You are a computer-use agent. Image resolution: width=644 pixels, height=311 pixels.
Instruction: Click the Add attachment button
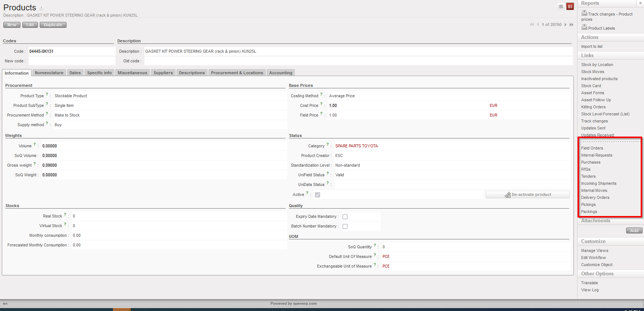tap(634, 231)
